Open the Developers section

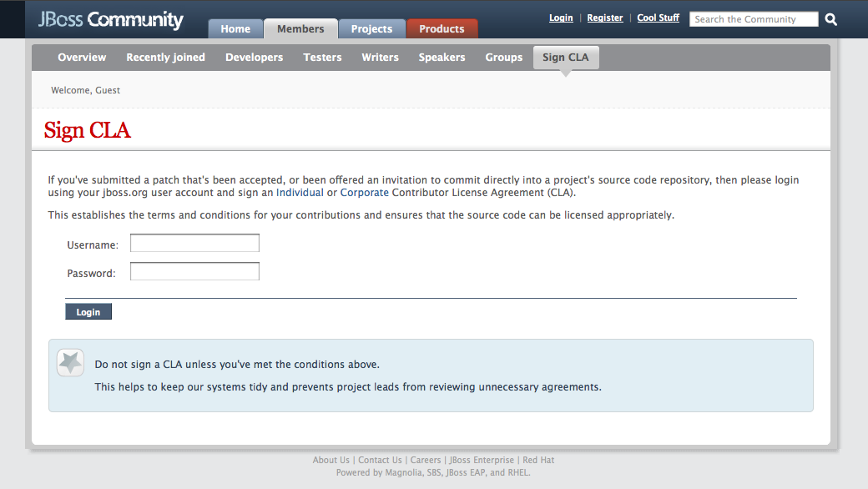tap(254, 58)
